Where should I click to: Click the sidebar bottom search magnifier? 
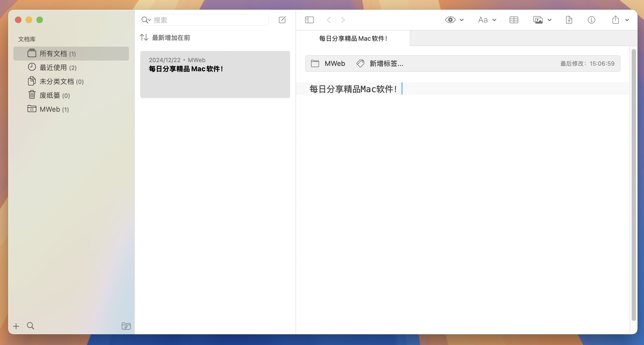31,326
